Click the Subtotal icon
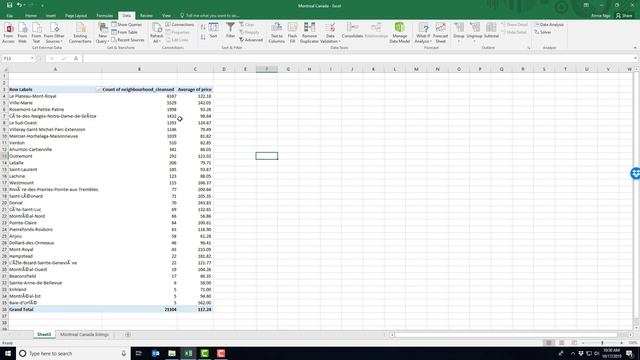 (491, 31)
